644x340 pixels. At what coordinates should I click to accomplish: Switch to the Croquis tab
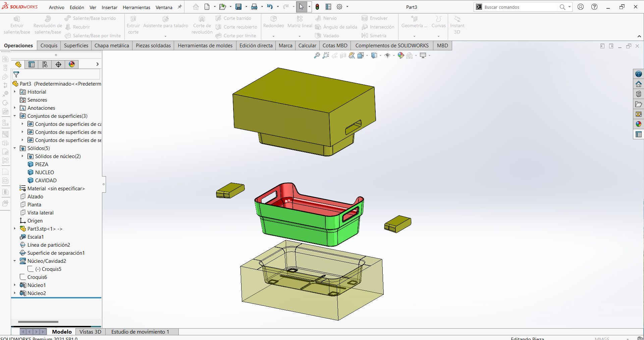point(49,46)
